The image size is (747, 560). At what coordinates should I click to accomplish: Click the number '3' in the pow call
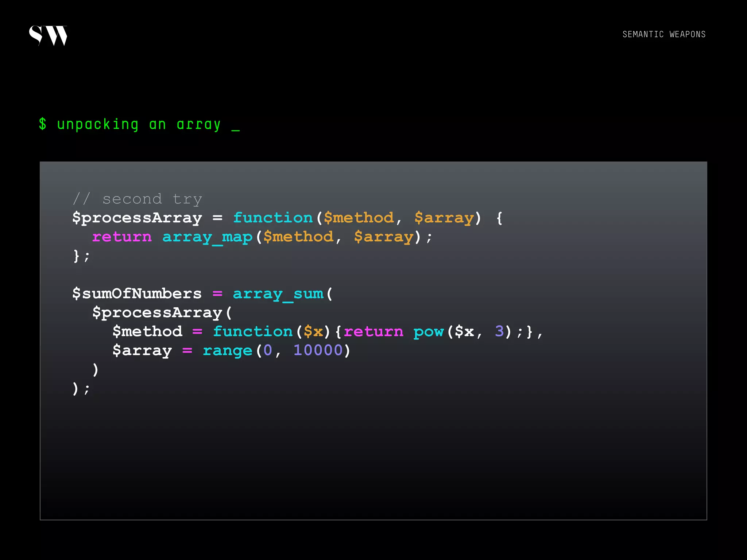499,331
